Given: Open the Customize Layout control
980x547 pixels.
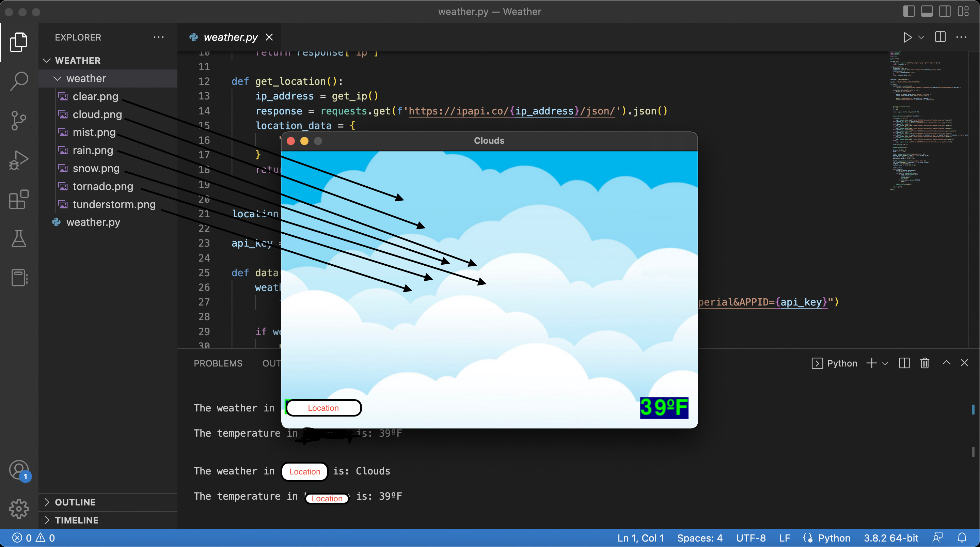Looking at the screenshot, I should click(x=964, y=12).
